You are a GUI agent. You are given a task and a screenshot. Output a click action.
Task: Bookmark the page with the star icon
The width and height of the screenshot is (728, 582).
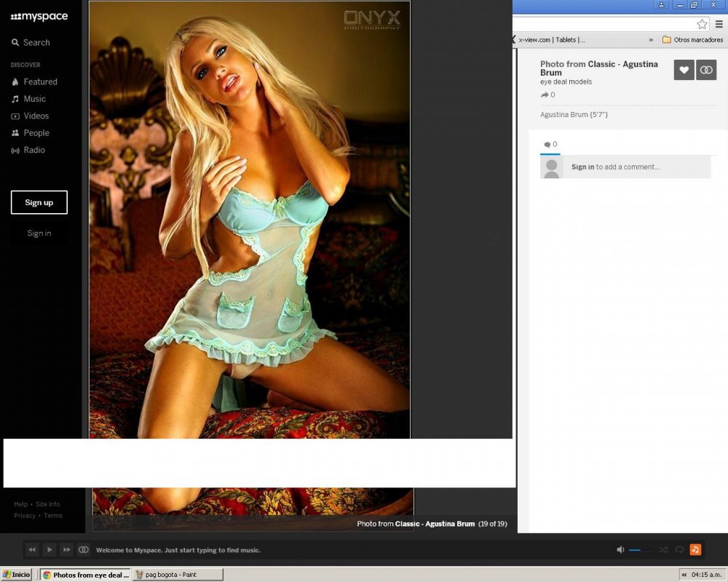pyautogui.click(x=702, y=24)
